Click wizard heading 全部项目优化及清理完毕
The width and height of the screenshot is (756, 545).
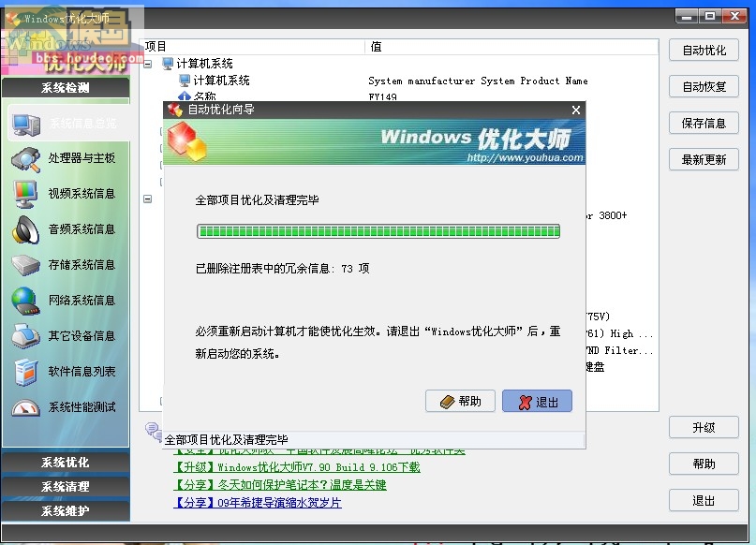(257, 200)
